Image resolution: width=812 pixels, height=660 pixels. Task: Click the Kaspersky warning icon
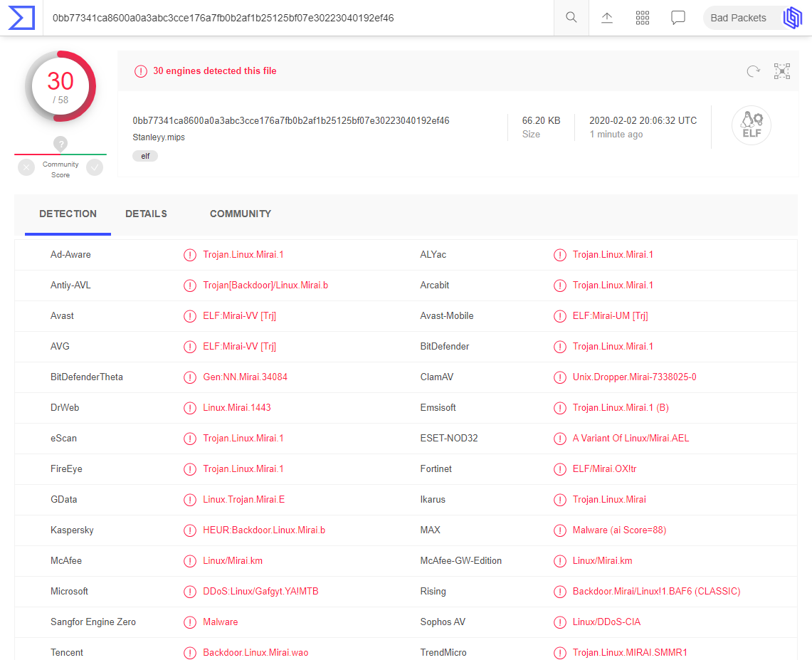(x=190, y=530)
